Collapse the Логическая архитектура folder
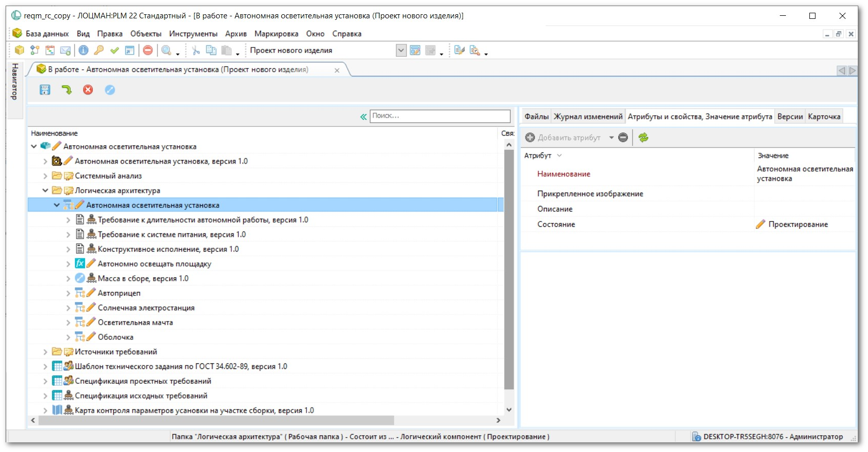The width and height of the screenshot is (868, 452). pyautogui.click(x=45, y=191)
